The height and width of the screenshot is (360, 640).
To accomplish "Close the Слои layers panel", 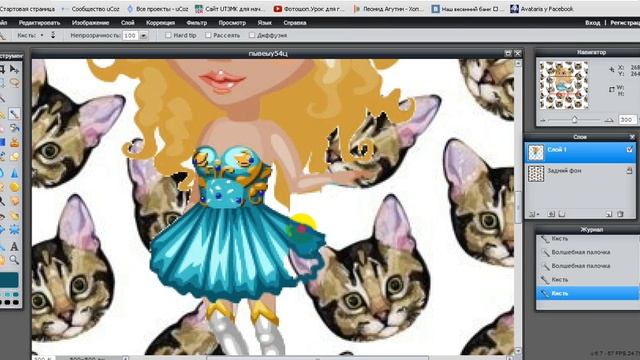I will coord(632,137).
